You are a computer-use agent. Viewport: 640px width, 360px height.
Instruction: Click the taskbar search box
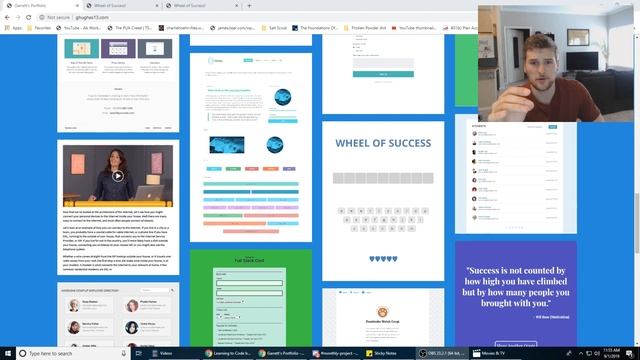coord(73,353)
